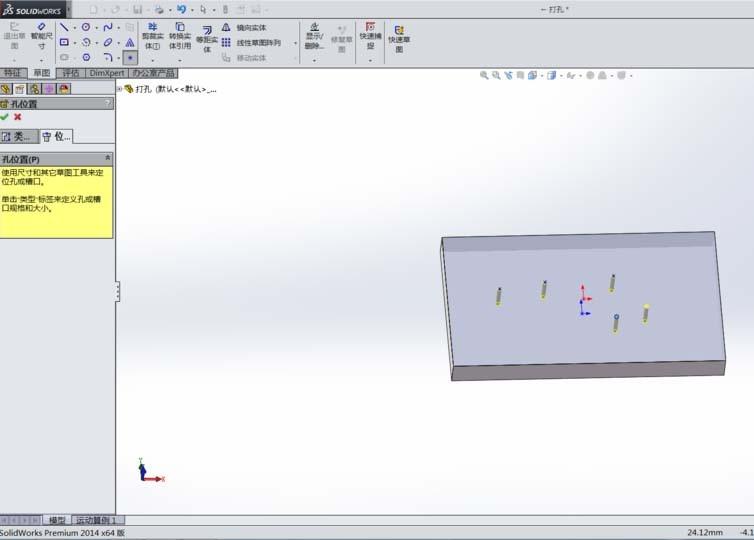754x540 pixels.
Task: Click the Undo icon in title toolbar
Action: (181, 9)
